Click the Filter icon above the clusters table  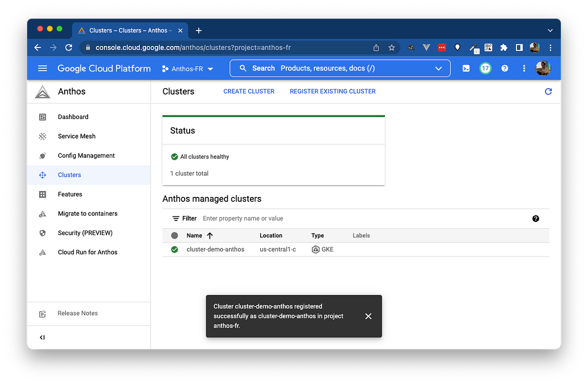(175, 218)
